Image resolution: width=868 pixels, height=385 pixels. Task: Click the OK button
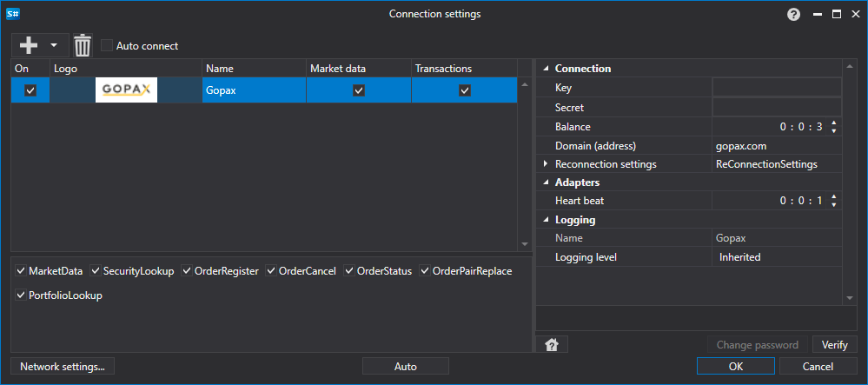[x=736, y=366]
